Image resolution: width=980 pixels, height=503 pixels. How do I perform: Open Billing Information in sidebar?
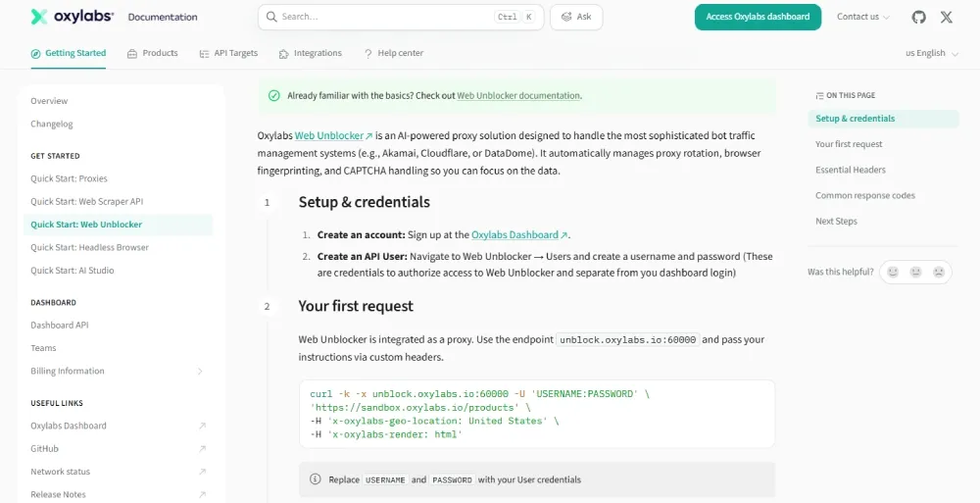click(68, 371)
